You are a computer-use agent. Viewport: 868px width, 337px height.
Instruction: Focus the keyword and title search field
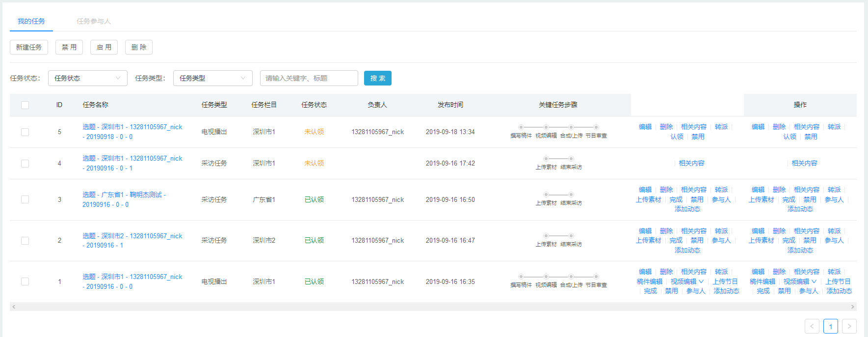(x=309, y=78)
